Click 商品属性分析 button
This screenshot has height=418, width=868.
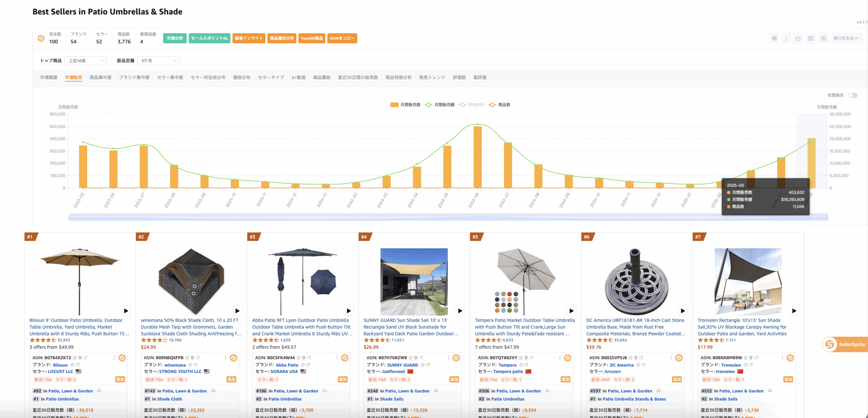[x=282, y=38]
